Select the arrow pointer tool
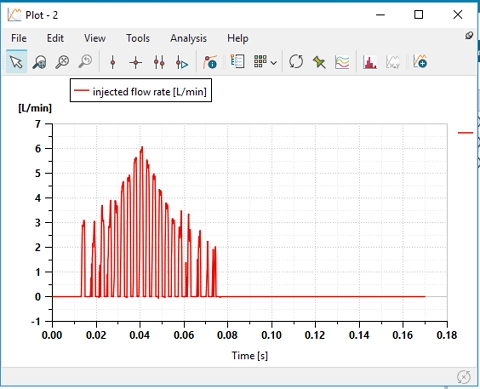Screen dimensions: 480x389 click(16, 62)
